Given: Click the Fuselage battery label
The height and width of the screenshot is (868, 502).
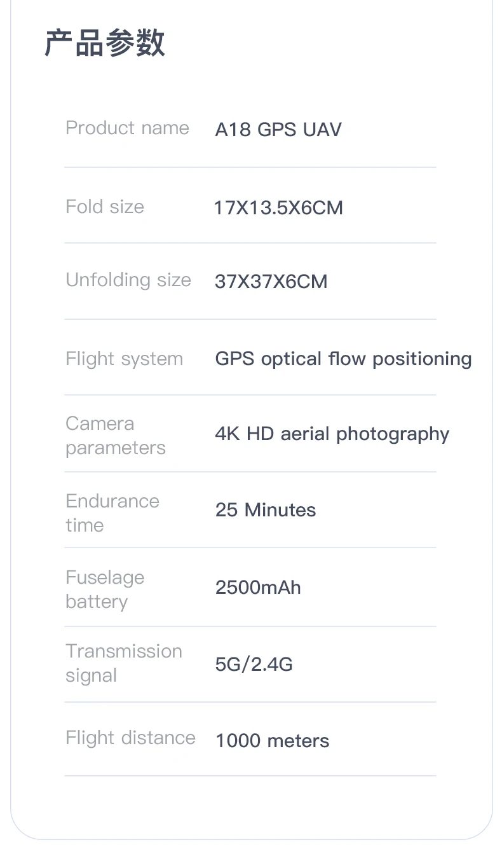Looking at the screenshot, I should 105,589.
